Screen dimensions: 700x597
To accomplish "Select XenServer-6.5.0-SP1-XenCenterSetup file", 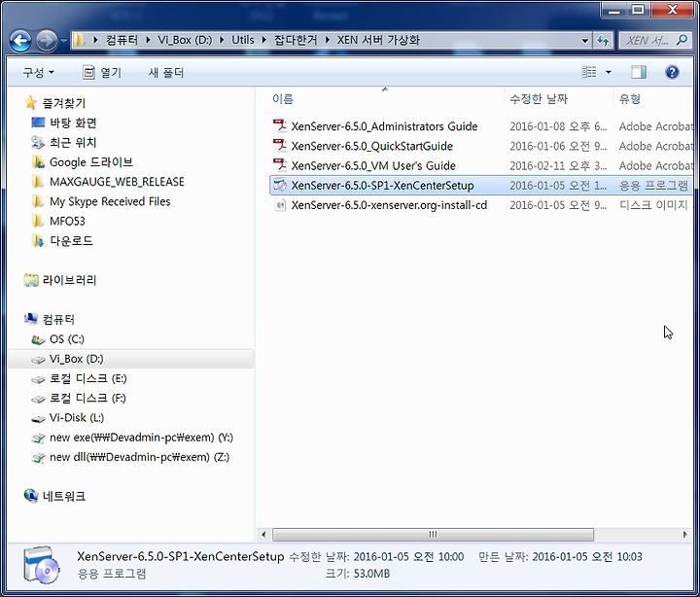I will point(383,186).
